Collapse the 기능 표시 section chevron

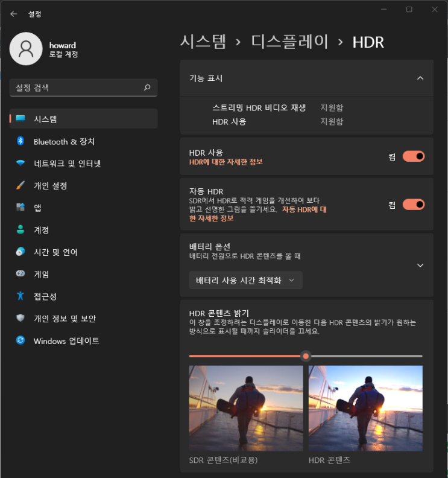click(x=420, y=78)
